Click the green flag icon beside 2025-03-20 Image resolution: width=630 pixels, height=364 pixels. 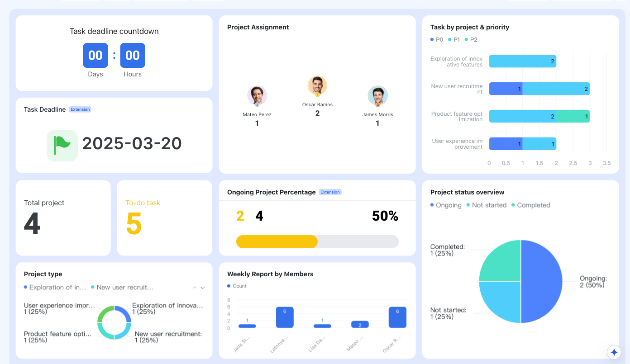pos(62,146)
